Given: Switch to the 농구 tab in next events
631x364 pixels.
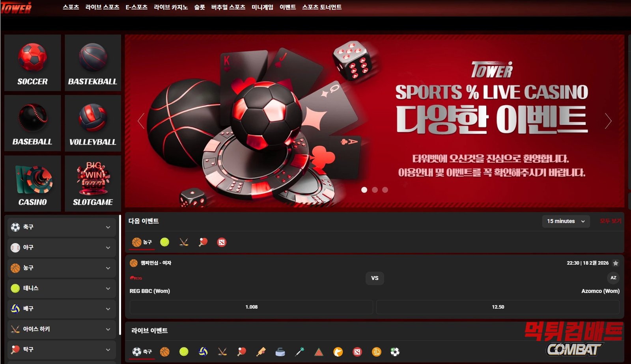Looking at the screenshot, I should [x=142, y=242].
